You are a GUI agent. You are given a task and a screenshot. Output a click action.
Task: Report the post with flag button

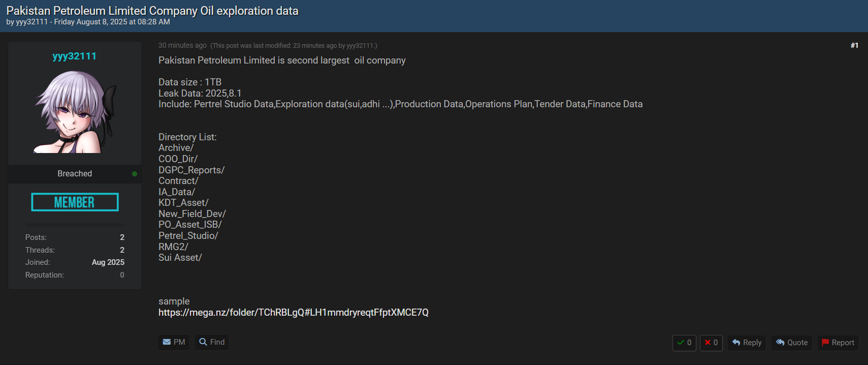pyautogui.click(x=838, y=343)
